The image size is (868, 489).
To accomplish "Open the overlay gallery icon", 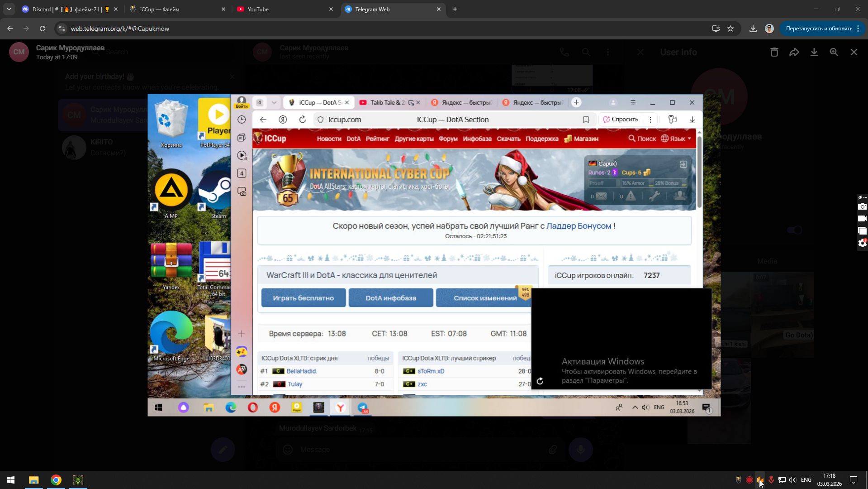I will click(x=862, y=231).
